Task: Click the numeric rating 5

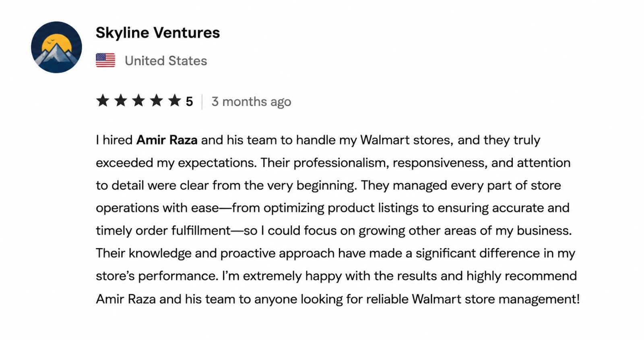Action: pyautogui.click(x=189, y=102)
